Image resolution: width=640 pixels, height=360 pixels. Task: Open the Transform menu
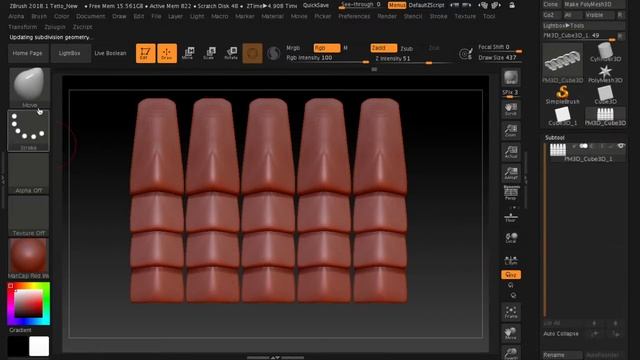(23, 27)
